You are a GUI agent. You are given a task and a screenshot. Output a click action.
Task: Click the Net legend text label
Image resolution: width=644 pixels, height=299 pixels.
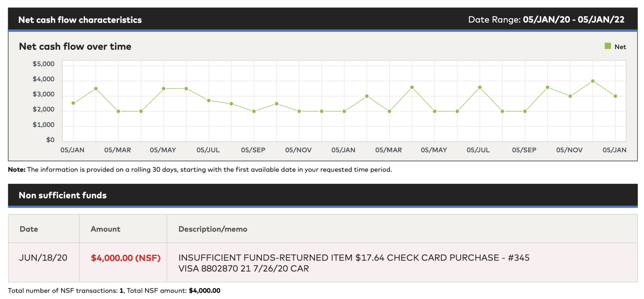point(620,47)
